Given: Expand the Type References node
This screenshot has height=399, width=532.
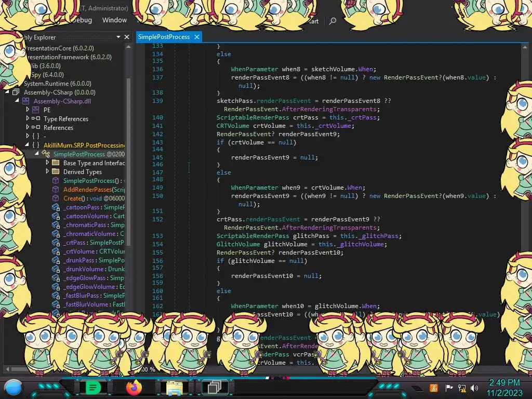Looking at the screenshot, I should coord(28,118).
